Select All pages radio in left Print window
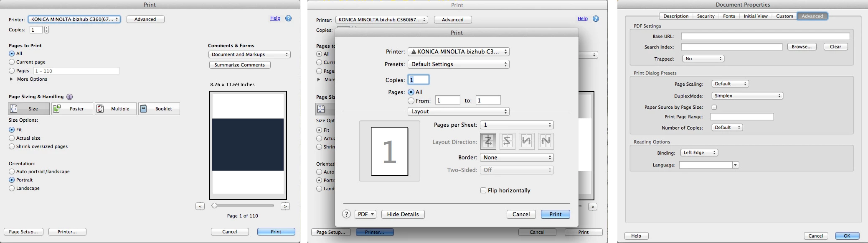Viewport: 868px width, 243px height. click(x=12, y=54)
